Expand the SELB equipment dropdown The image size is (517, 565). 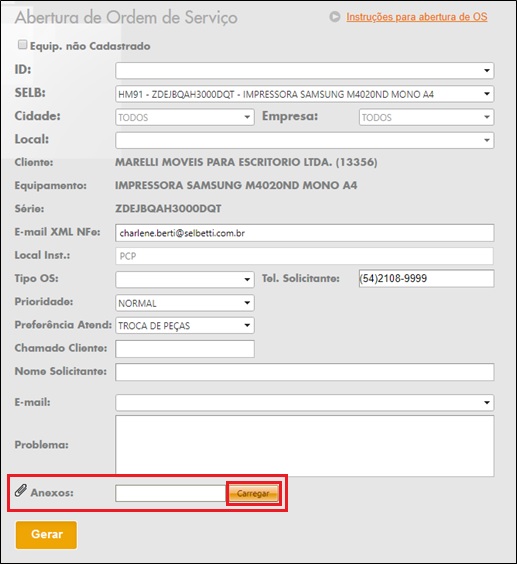(304, 94)
